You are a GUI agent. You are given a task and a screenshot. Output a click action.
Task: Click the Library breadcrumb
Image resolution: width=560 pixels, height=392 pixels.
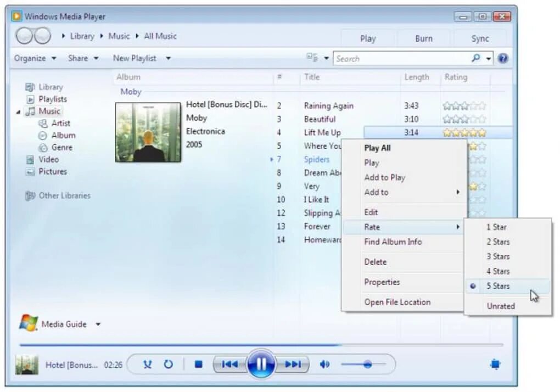point(82,36)
